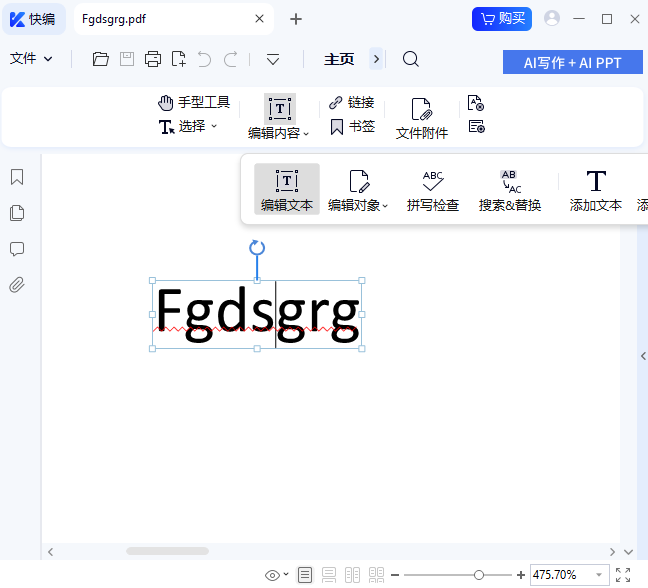Open the attachments paperclip panel in sidebar
This screenshot has width=648, height=588.
click(17, 285)
